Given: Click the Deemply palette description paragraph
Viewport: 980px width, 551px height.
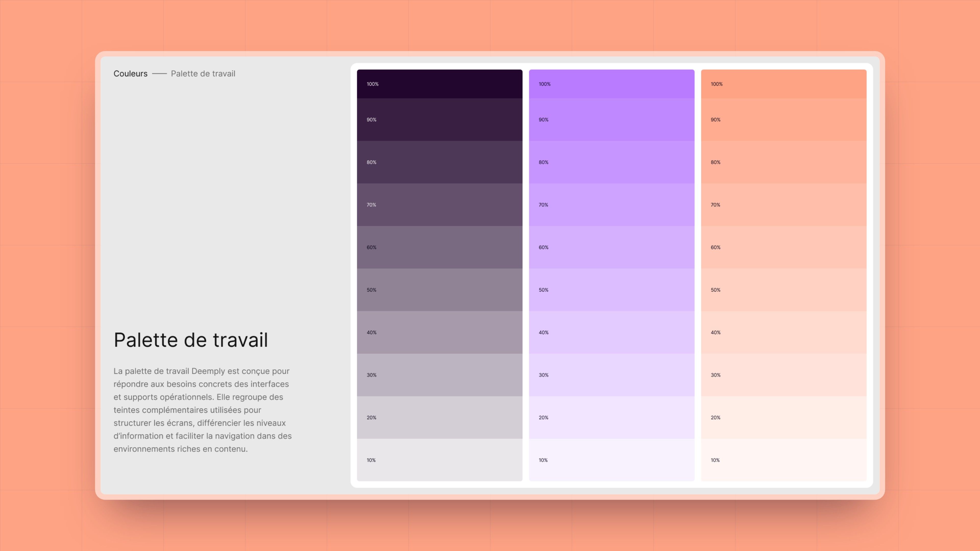Looking at the screenshot, I should coord(202,410).
